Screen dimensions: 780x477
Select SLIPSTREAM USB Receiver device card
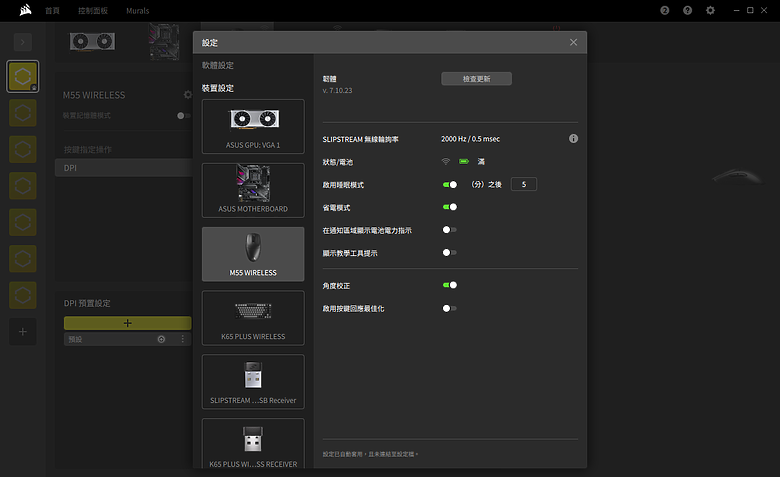pos(253,382)
